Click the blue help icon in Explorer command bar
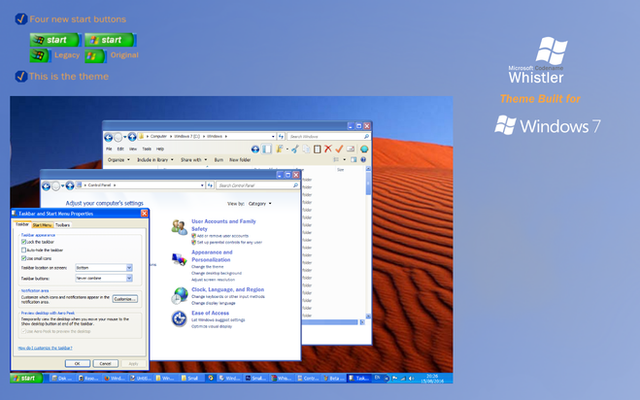 (x=363, y=160)
